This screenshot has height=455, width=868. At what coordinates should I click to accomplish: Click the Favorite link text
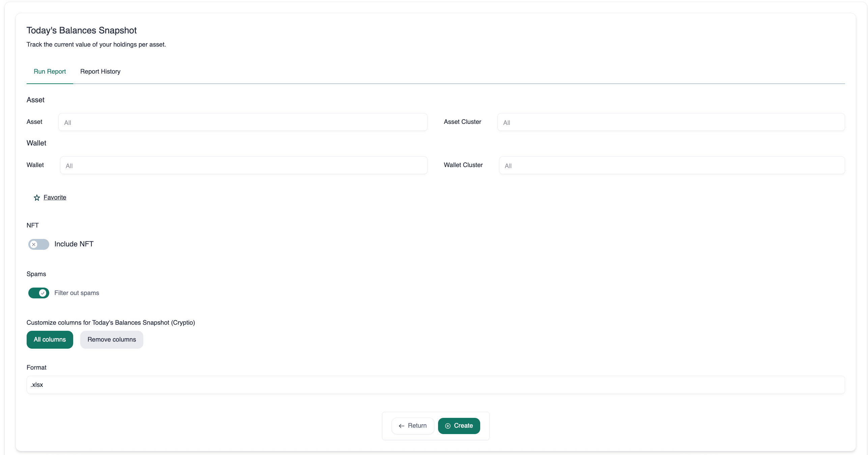(x=55, y=197)
